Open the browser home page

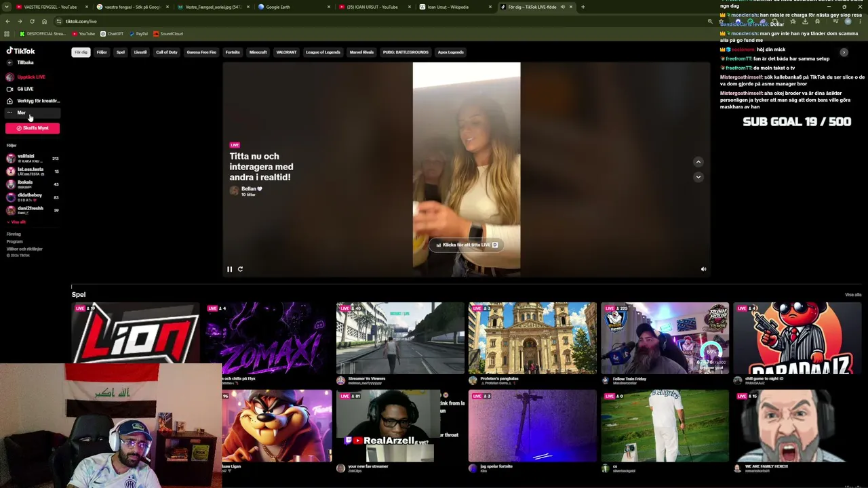(x=44, y=21)
